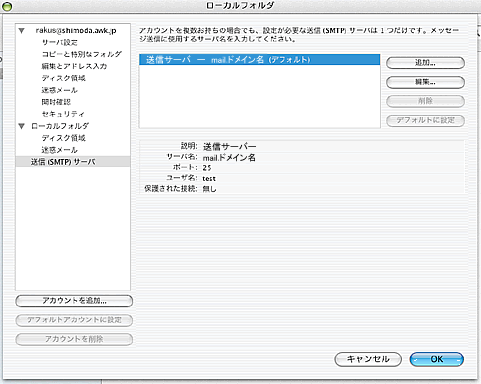
Task: Click the アカウントを追加... button
Action: [74, 301]
